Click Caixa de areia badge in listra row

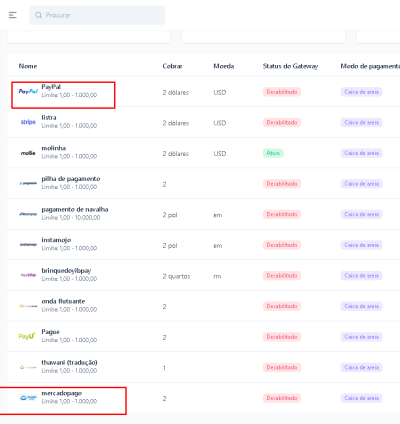[x=361, y=122]
